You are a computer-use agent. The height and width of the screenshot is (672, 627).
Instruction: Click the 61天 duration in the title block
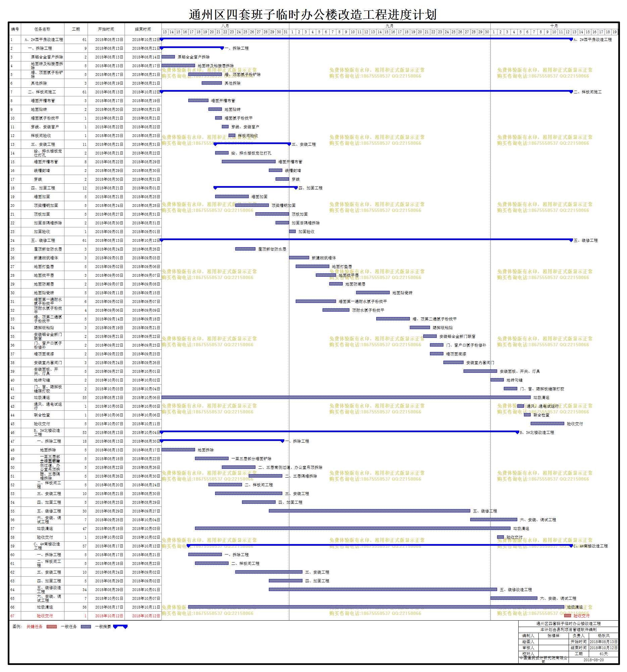pos(604,654)
